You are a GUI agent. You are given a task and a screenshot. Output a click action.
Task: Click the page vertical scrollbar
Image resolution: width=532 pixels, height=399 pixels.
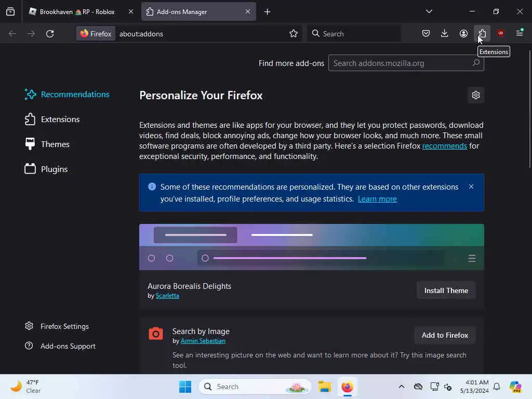pos(529,109)
